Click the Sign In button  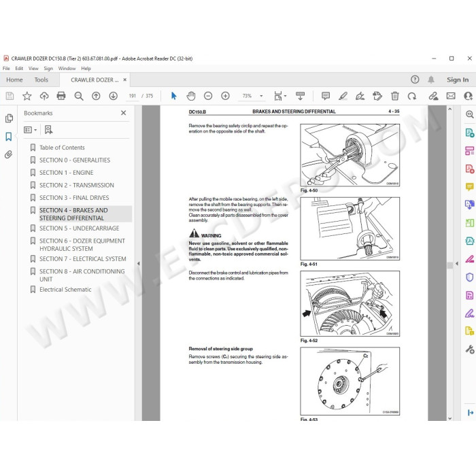[458, 80]
